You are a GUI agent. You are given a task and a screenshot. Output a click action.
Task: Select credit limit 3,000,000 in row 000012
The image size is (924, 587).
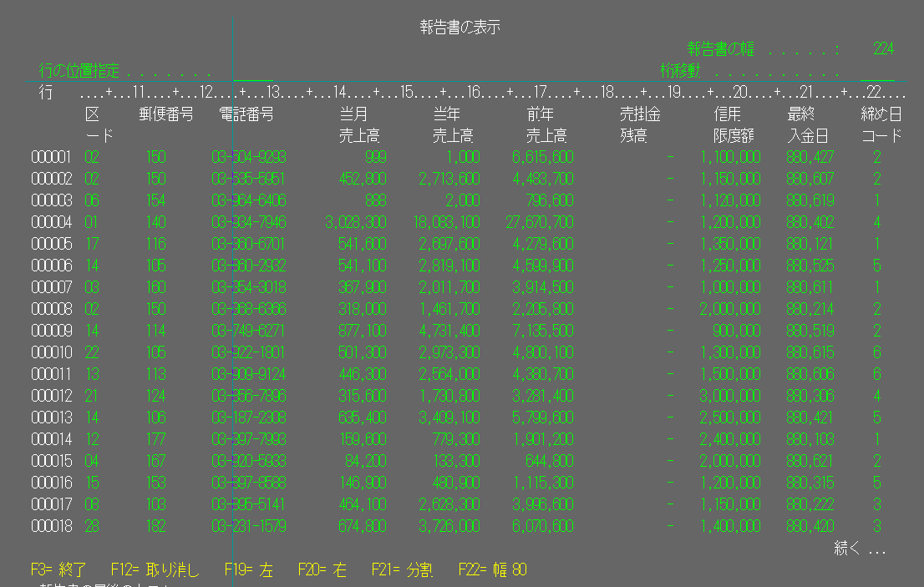click(x=730, y=397)
